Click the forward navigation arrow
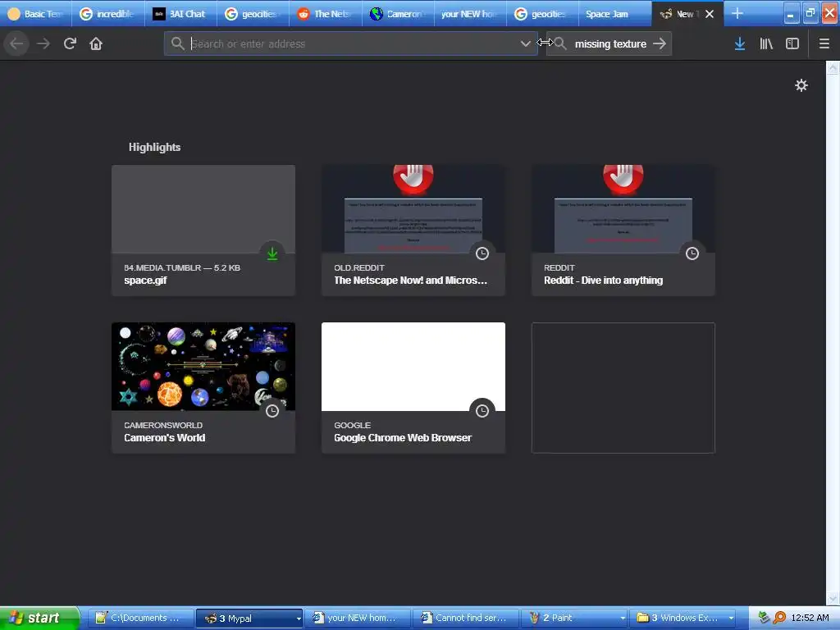 pos(43,44)
